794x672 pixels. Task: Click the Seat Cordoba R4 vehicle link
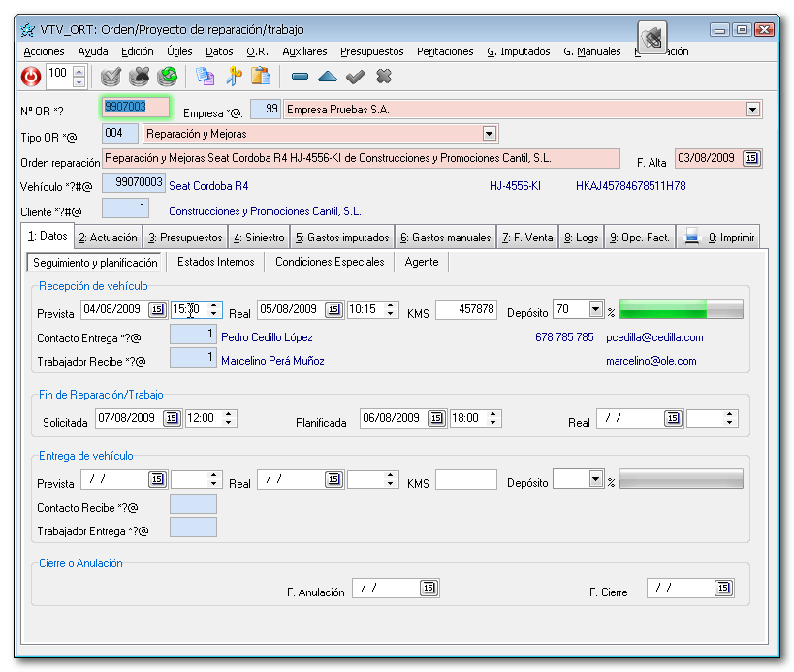point(208,186)
